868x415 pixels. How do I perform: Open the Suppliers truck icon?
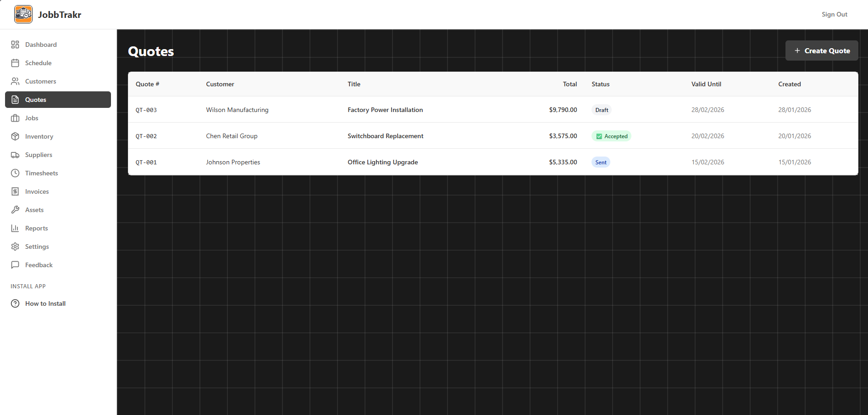point(15,155)
